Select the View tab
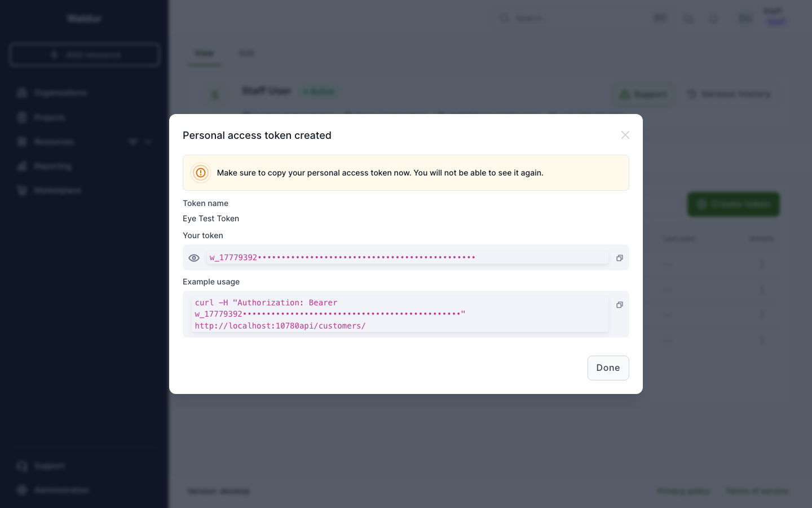Viewport: 812px width, 508px height. point(204,53)
